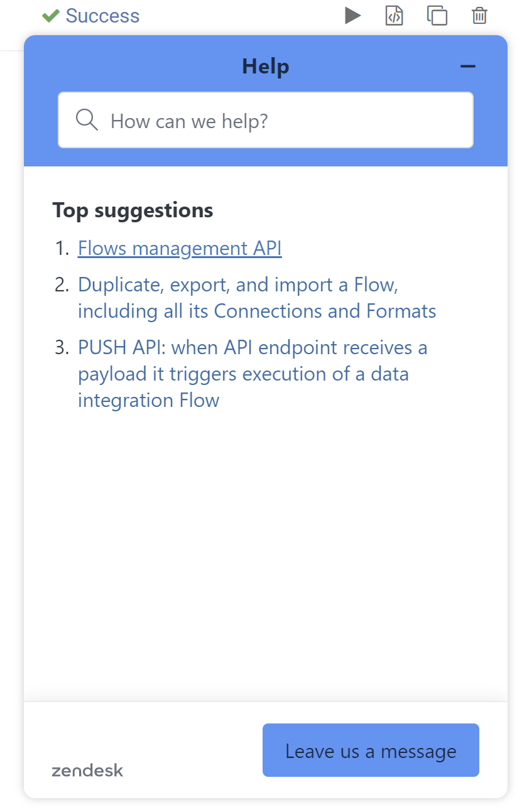
Task: Delete the item with the trash icon
Action: pos(479,16)
